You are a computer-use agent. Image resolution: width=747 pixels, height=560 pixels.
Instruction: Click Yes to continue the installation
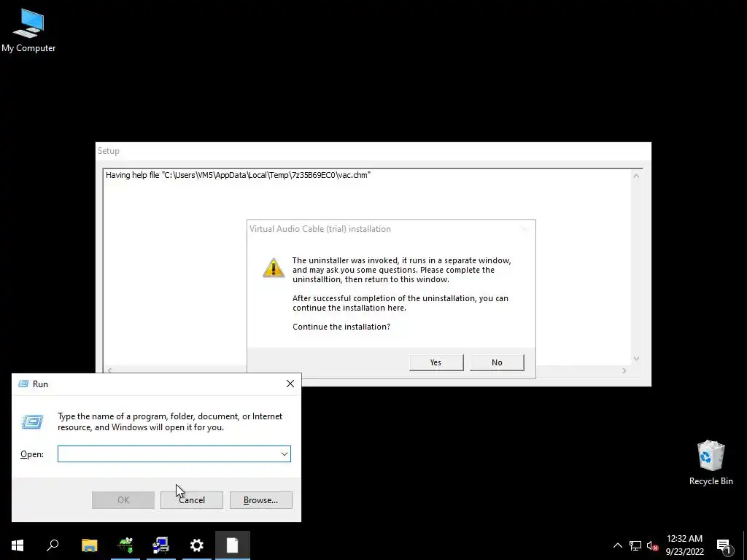[436, 362]
